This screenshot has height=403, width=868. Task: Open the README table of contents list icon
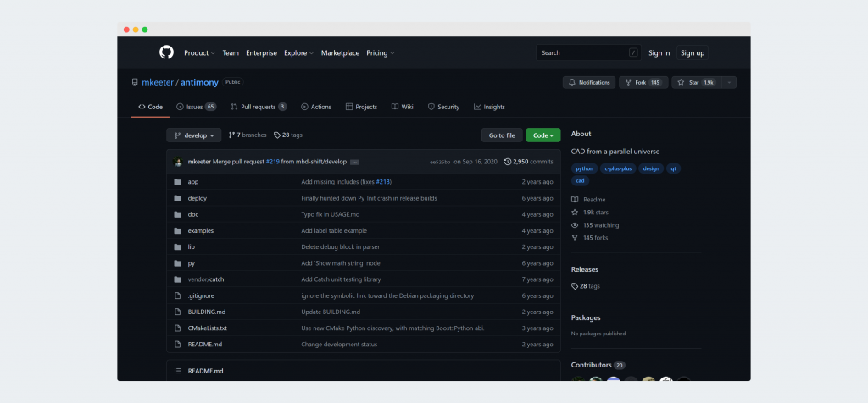(x=178, y=371)
